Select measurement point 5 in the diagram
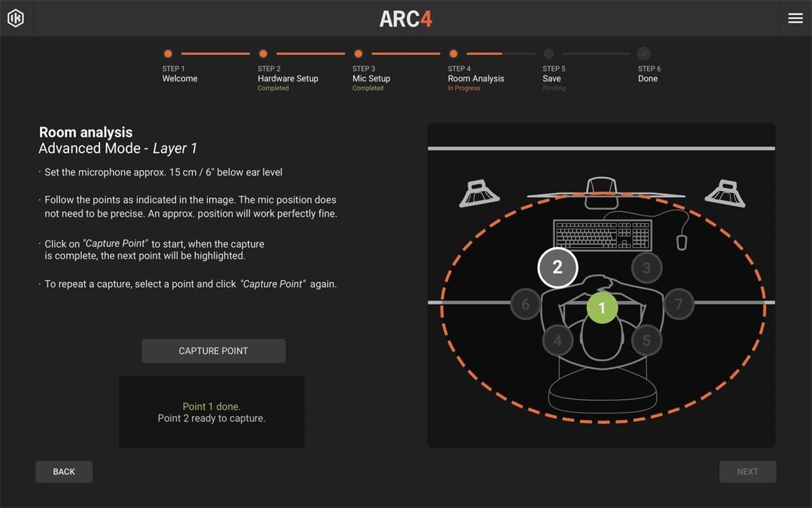Viewport: 812px width, 508px height. click(x=646, y=340)
